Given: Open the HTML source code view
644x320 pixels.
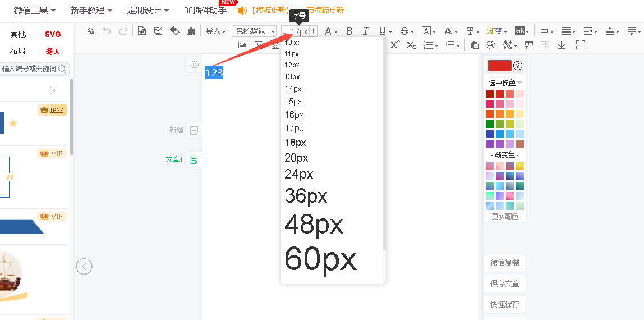Looking at the screenshot, I should 90,31.
